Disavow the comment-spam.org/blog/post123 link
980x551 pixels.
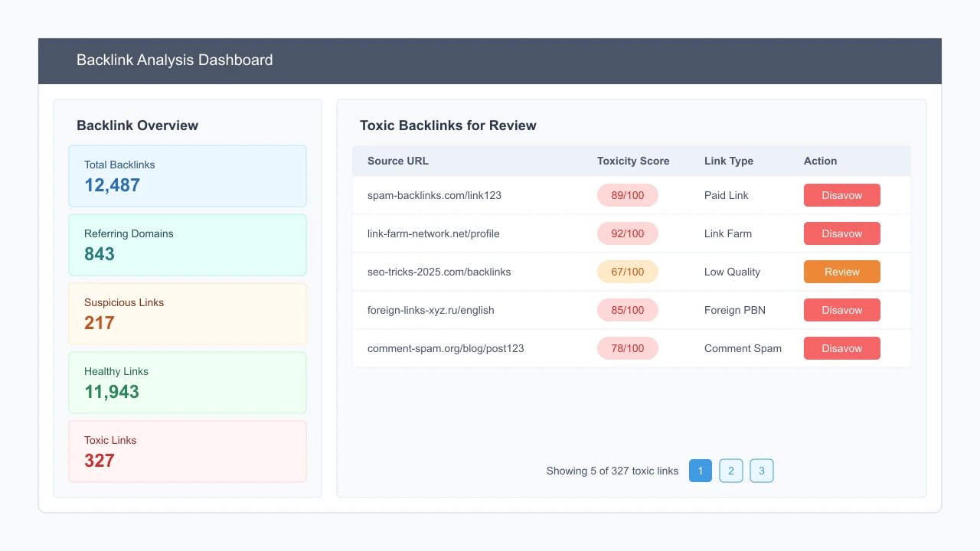(842, 348)
